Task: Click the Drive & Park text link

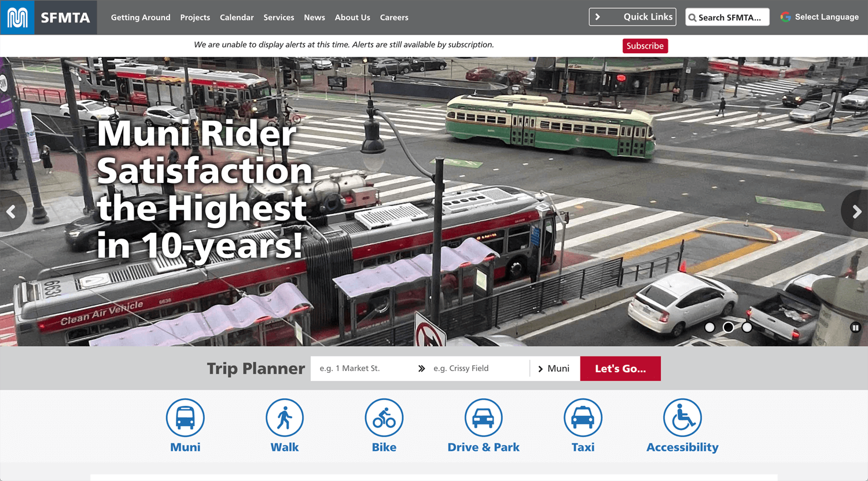Action: [x=483, y=447]
